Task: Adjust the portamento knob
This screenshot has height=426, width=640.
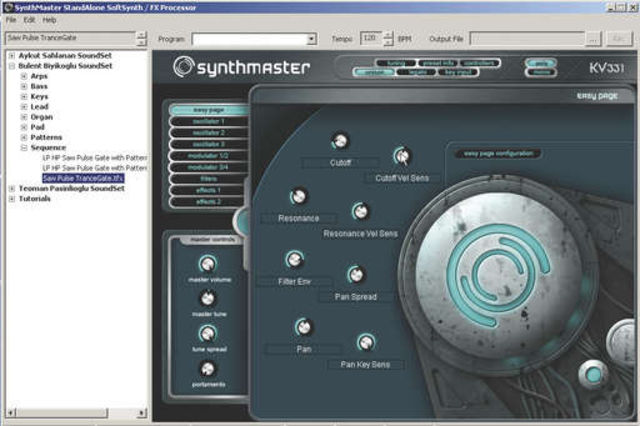Action: tap(208, 369)
